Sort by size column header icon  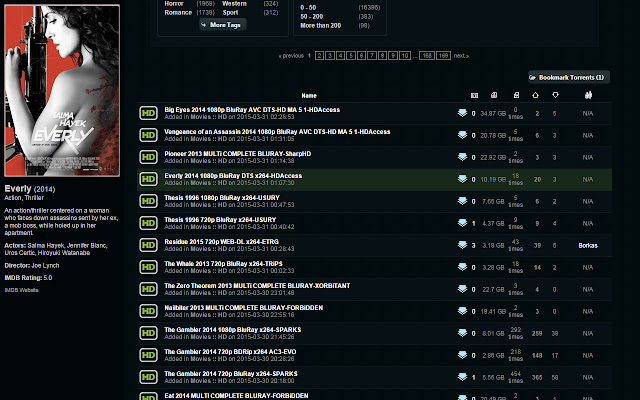pyautogui.click(x=494, y=95)
